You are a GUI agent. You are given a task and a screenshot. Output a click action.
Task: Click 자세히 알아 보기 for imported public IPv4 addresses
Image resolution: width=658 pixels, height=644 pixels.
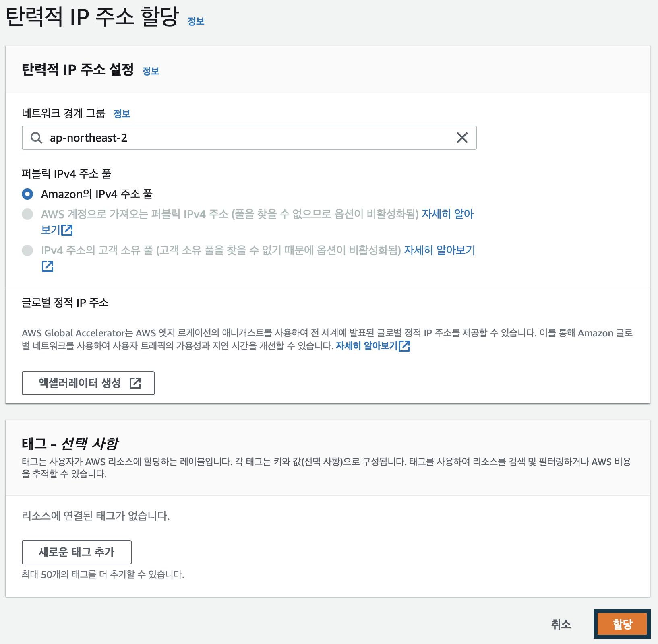coord(448,215)
